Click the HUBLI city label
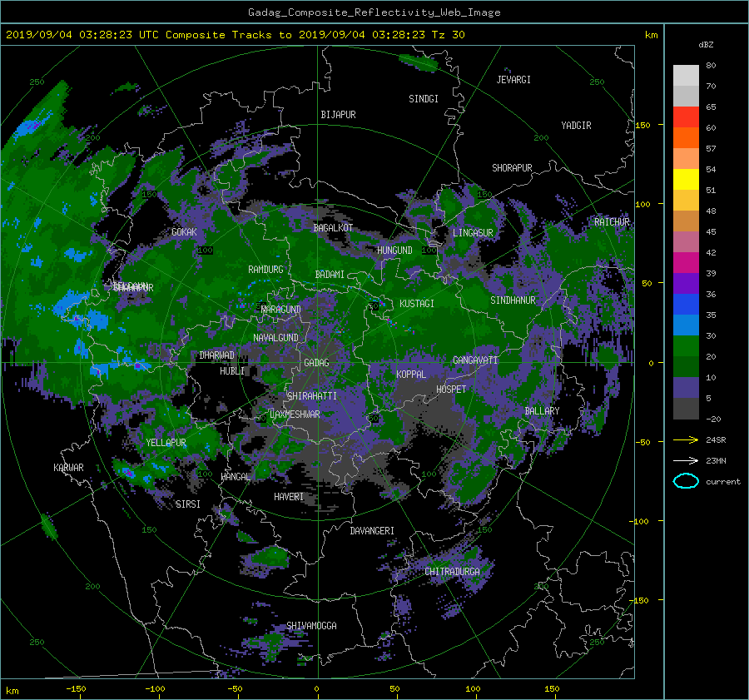This screenshot has height=700, width=749. pos(232,371)
